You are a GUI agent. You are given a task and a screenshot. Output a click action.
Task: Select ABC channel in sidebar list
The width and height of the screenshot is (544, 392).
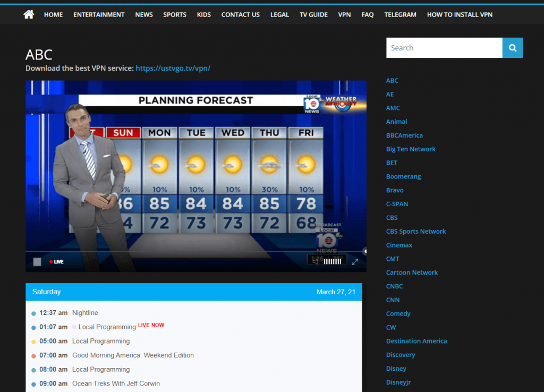pos(392,81)
